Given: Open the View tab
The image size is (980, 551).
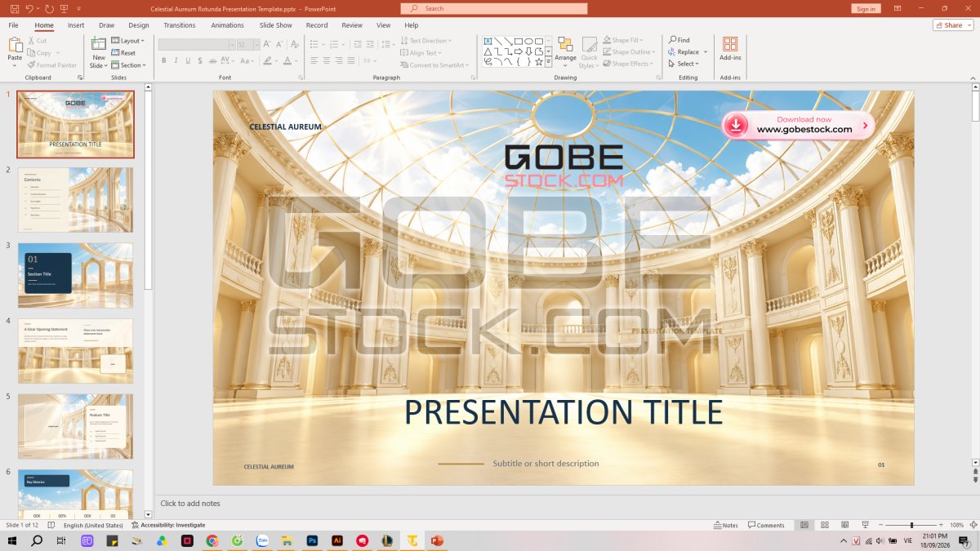Looking at the screenshot, I should click(384, 25).
